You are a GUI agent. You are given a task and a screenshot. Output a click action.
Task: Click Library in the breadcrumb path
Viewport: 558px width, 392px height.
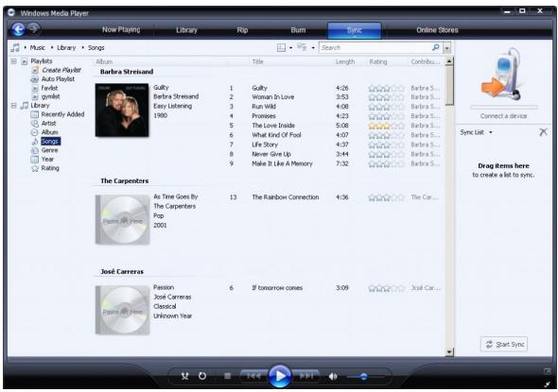click(x=66, y=47)
